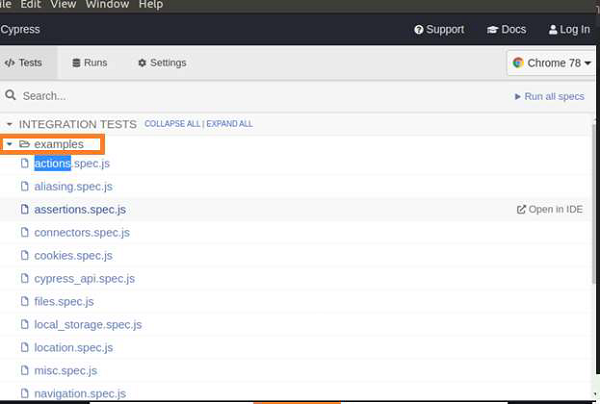600x404 pixels.
Task: Open connectors.spec.js
Action: click(x=82, y=233)
